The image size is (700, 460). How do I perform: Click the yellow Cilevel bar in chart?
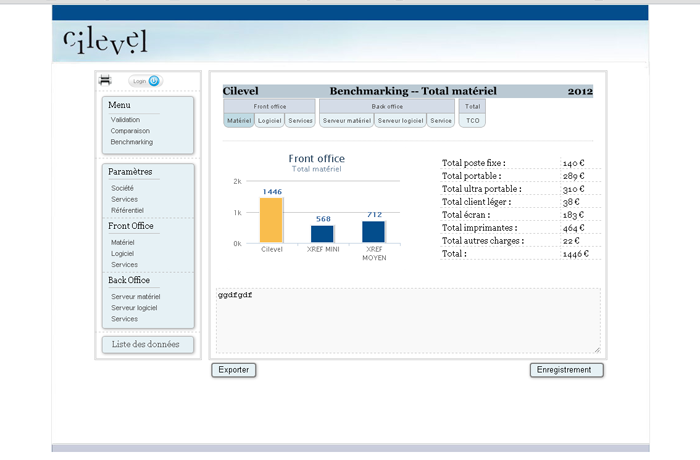coord(271,220)
